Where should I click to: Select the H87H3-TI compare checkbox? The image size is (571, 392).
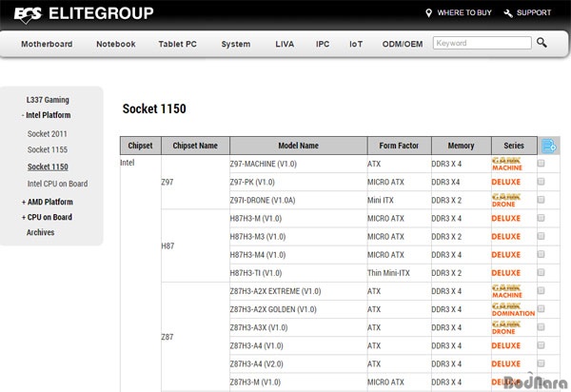[x=541, y=272]
